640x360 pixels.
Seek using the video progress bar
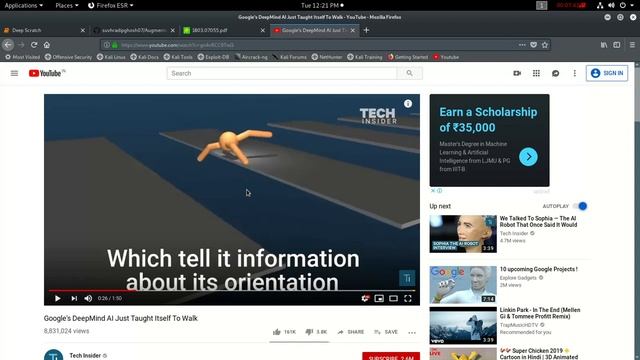point(232,290)
